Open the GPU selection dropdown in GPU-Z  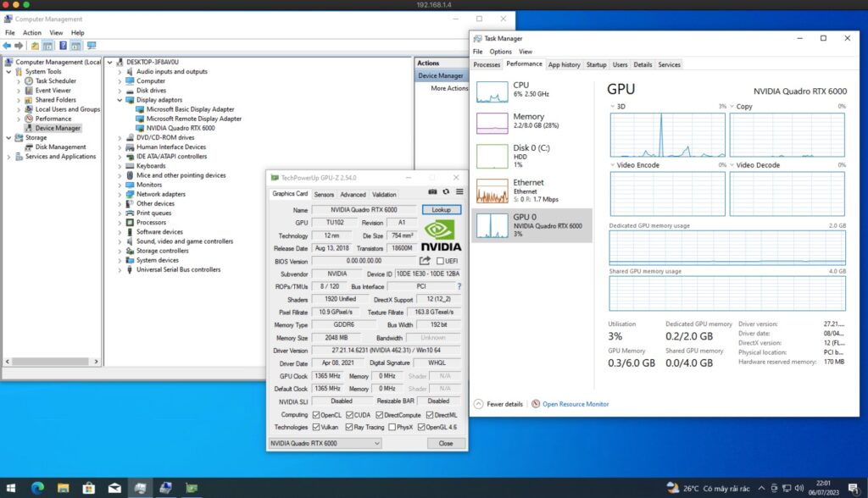(x=325, y=443)
